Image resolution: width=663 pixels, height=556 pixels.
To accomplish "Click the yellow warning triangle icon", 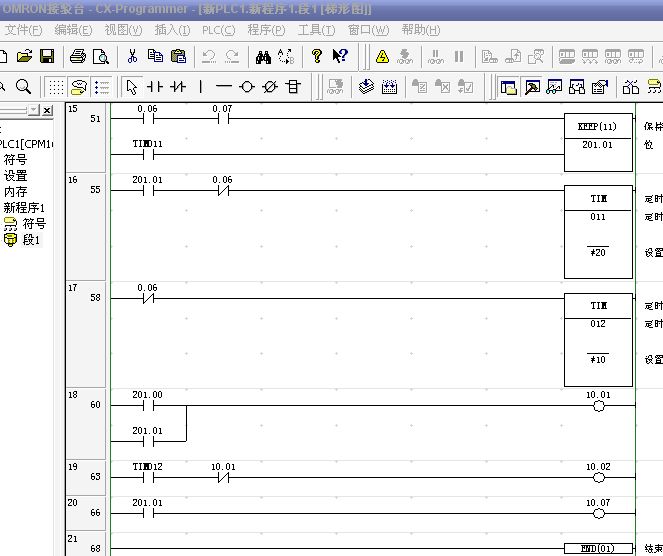I will pyautogui.click(x=382, y=57).
